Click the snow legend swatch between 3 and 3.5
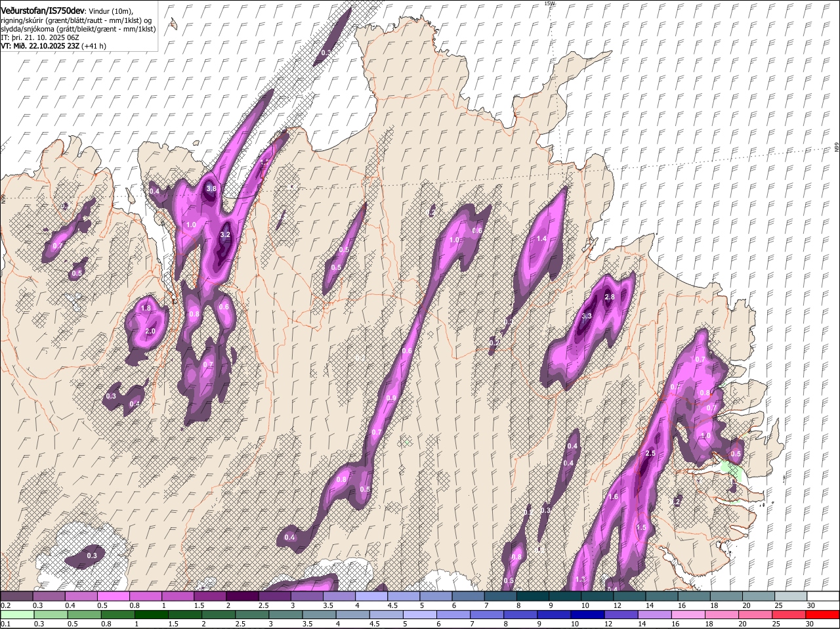The width and height of the screenshot is (840, 629). (x=307, y=596)
